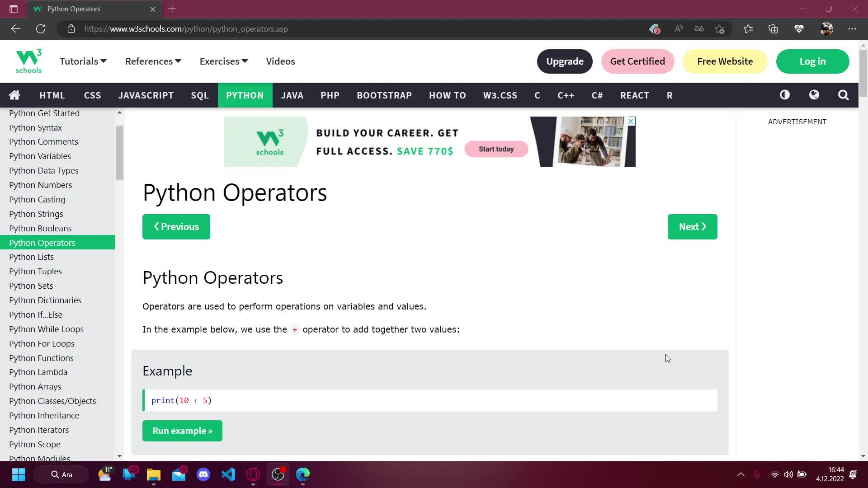Open shopping coupons icon in address bar

[655, 29]
